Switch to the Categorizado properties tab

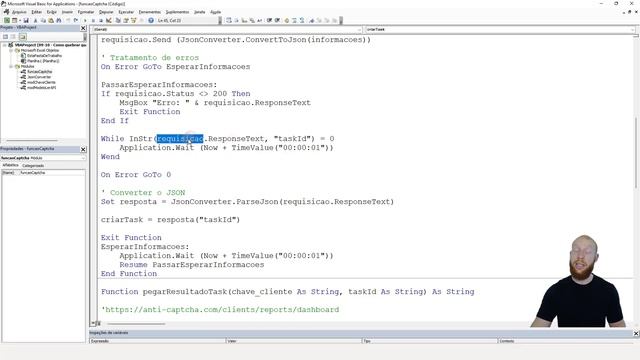click(33, 166)
